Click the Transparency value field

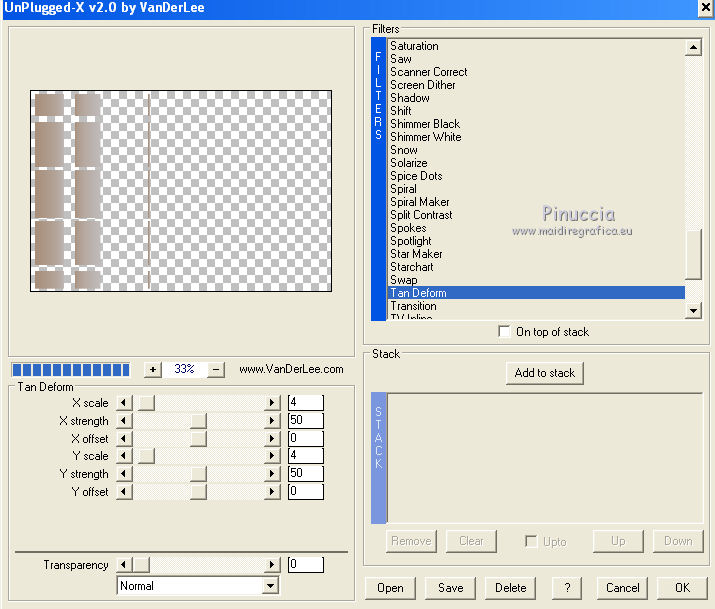pos(306,565)
